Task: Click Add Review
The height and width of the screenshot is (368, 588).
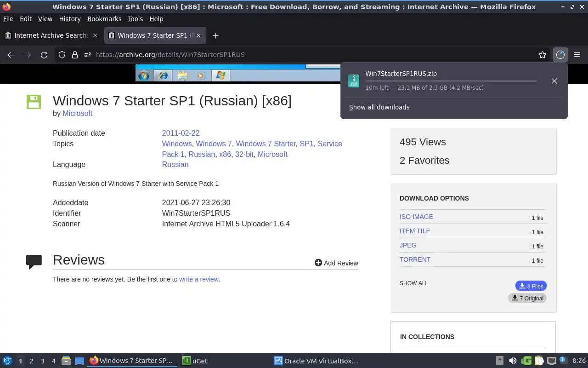Action: (x=336, y=263)
